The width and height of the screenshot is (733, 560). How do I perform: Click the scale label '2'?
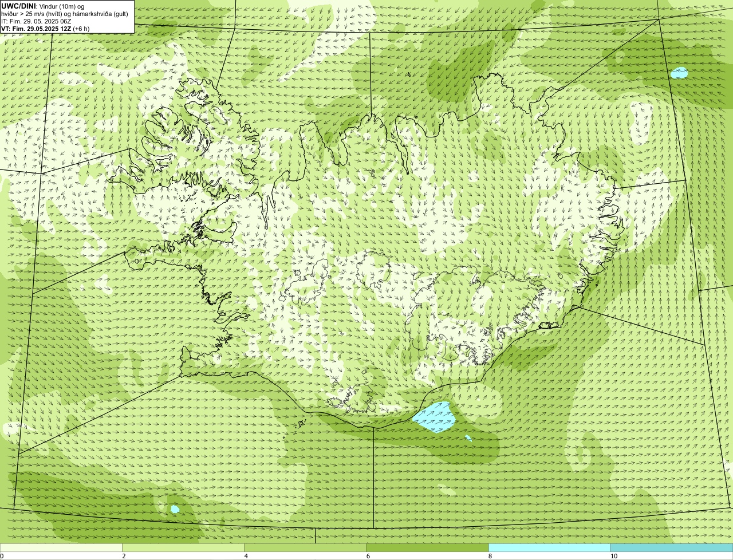coord(124,556)
